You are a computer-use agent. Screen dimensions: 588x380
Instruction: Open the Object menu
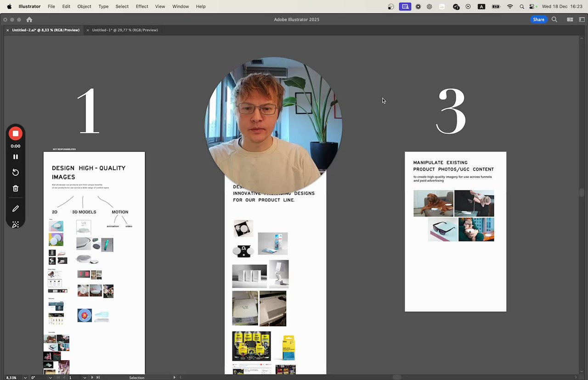tap(84, 6)
